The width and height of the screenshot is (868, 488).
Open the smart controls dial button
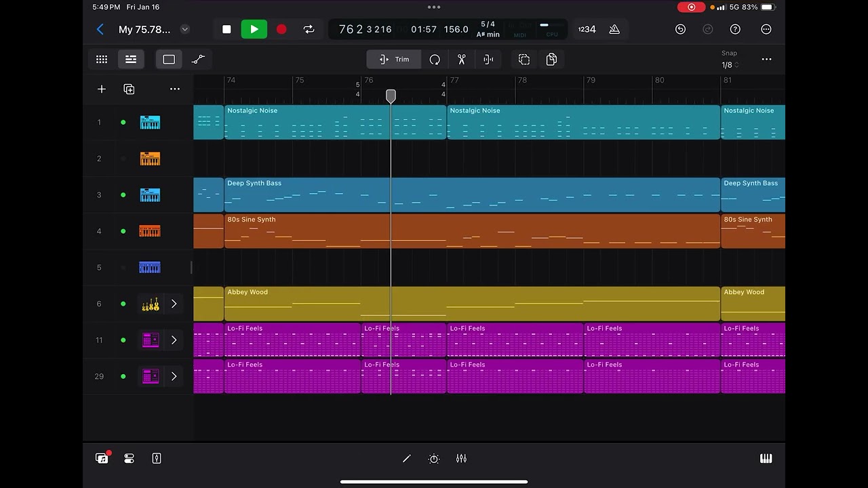coord(434,459)
